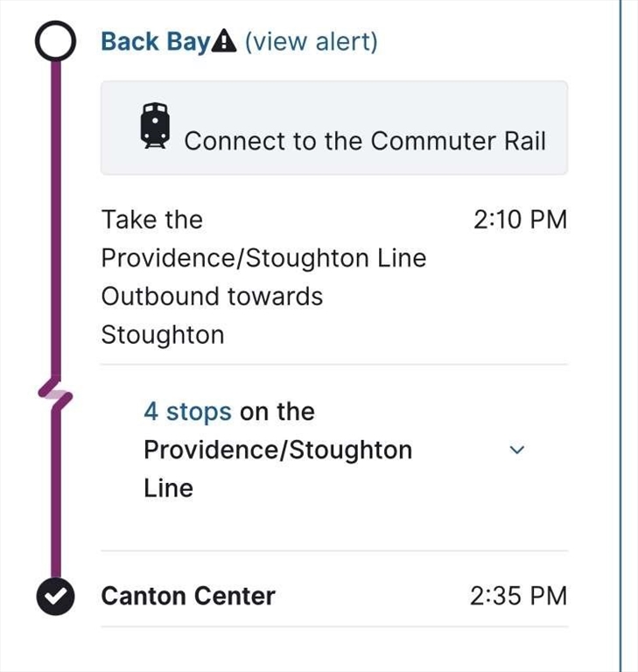Click the Providence/Stoughton Line label beside 4 stops
The width and height of the screenshot is (638, 672).
click(277, 450)
